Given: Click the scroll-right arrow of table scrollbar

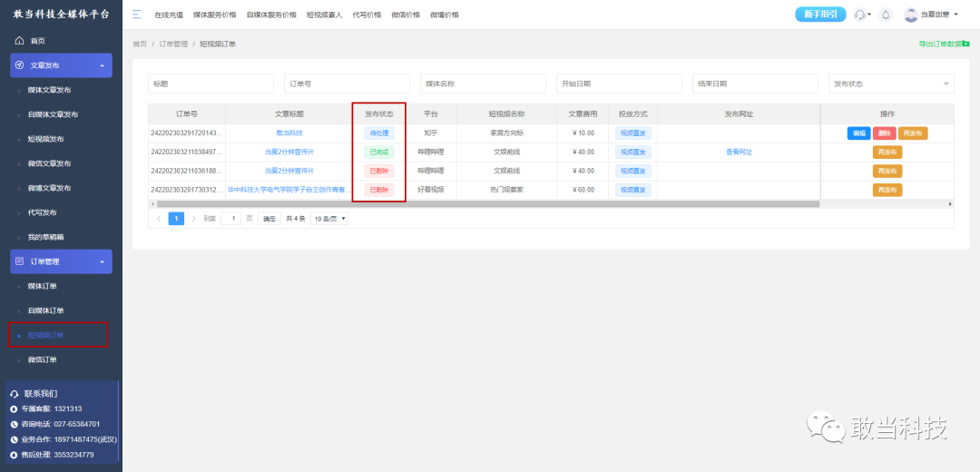Looking at the screenshot, I should [950, 204].
